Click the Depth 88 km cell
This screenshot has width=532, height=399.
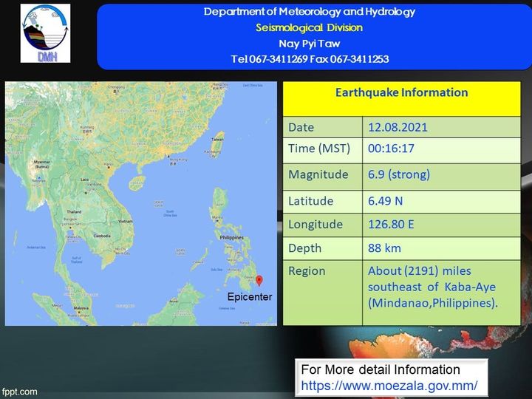[x=441, y=248]
